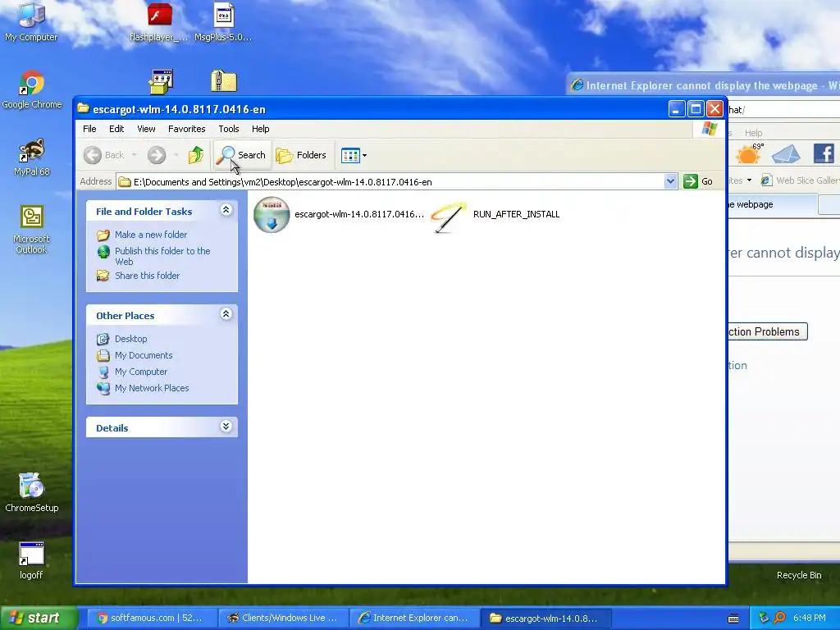Open the Favorites menu
This screenshot has width=840, height=630.
pyautogui.click(x=186, y=129)
